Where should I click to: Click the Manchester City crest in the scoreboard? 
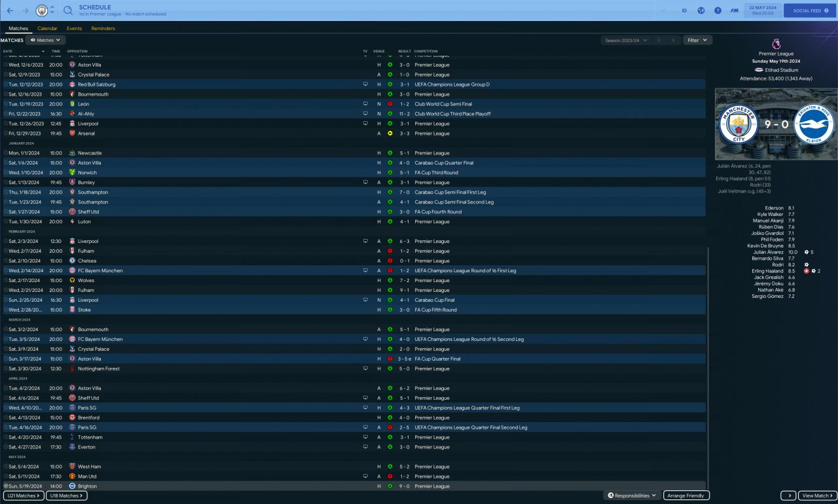[737, 125]
